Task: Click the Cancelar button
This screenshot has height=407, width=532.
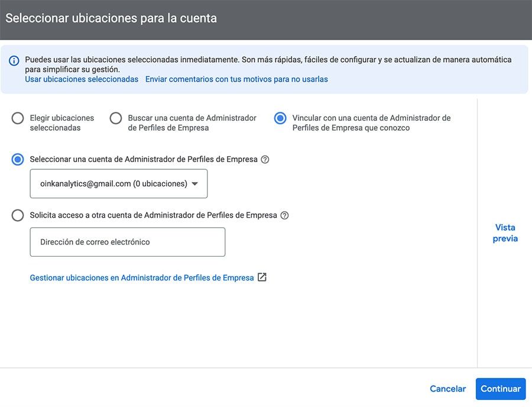Action: click(447, 389)
